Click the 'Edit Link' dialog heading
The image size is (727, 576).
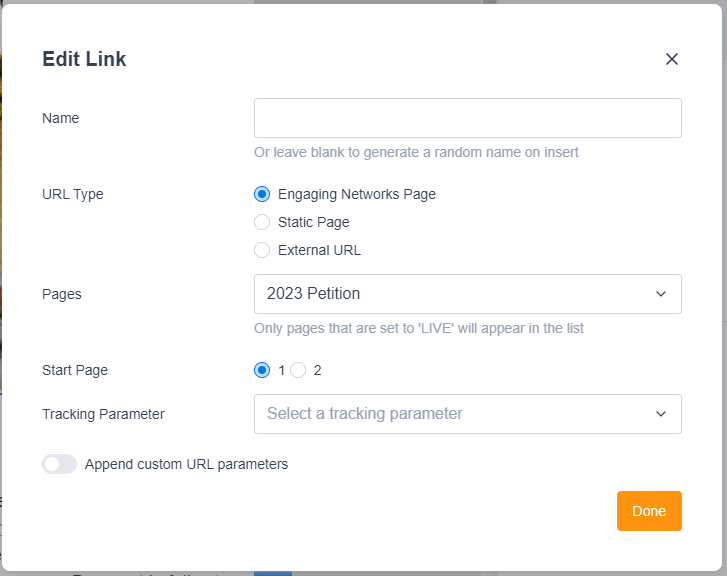[x=84, y=59]
